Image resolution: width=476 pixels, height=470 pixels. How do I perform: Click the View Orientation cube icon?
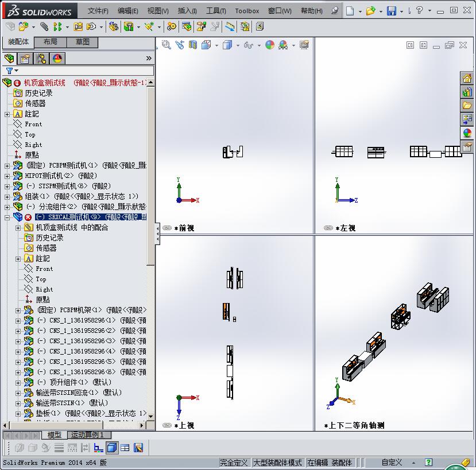[x=206, y=45]
